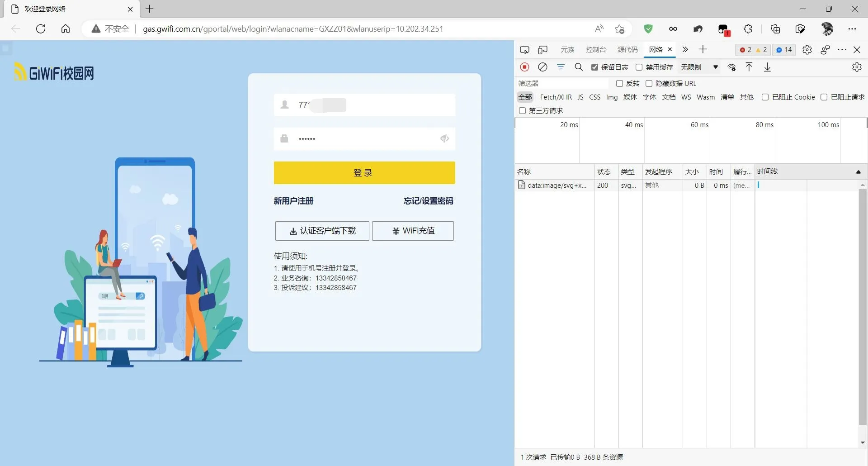Select the inspect element tool in DevTools
Image resolution: width=868 pixels, height=466 pixels.
(x=524, y=50)
